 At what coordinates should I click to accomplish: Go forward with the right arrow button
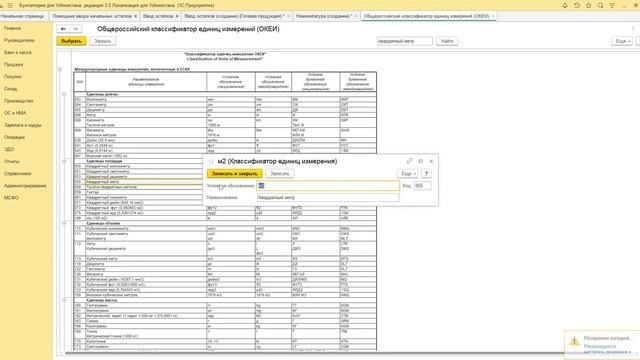tap(76, 29)
